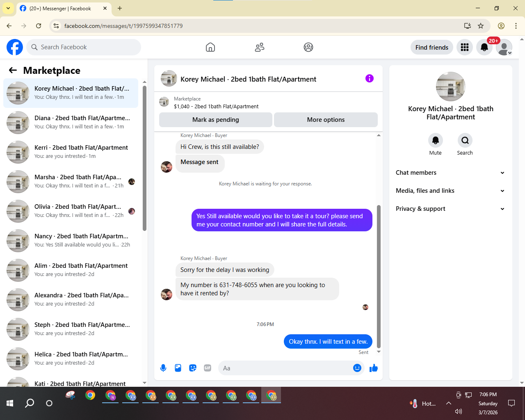Click the taskbar volume speaker icon
The image size is (525, 420).
[459, 411]
